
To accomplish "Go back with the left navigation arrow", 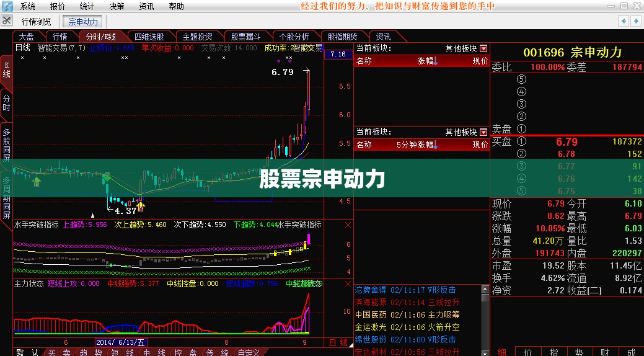I will point(624,21).
